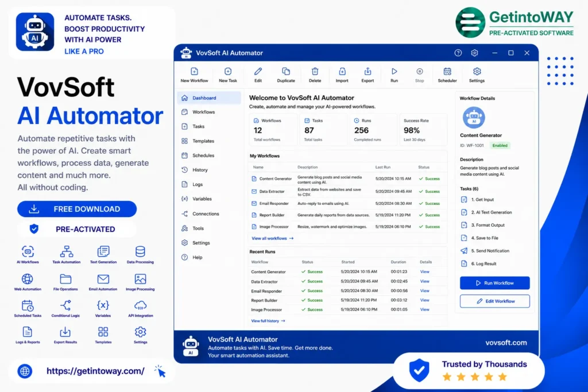
Task: Click the Stop icon in toolbar
Action: [x=420, y=72]
